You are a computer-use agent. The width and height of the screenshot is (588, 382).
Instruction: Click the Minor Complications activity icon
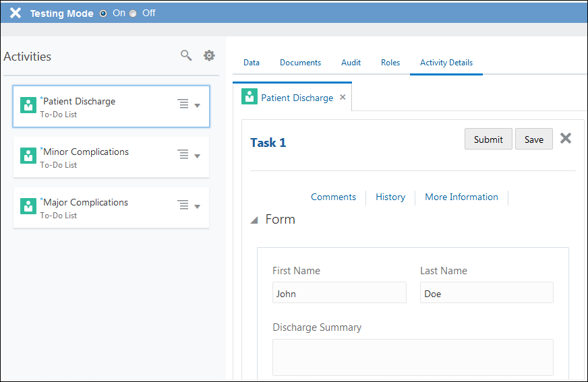pyautogui.click(x=28, y=156)
